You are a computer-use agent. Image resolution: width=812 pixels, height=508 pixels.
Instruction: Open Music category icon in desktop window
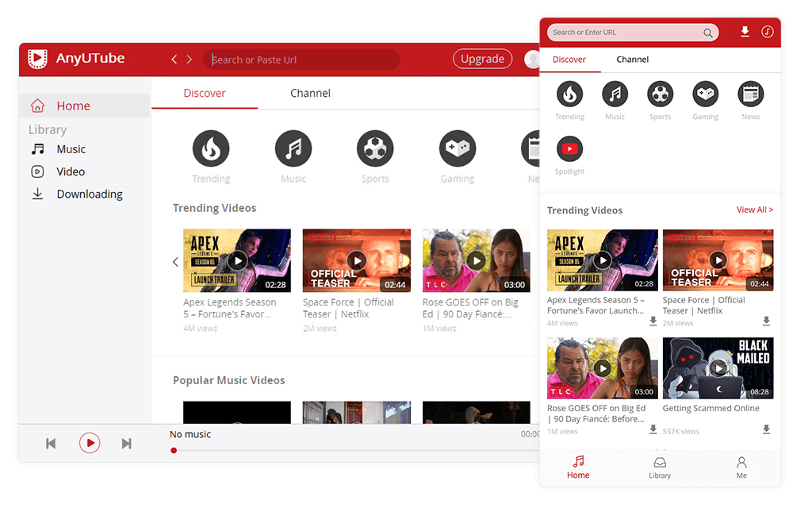pos(293,148)
